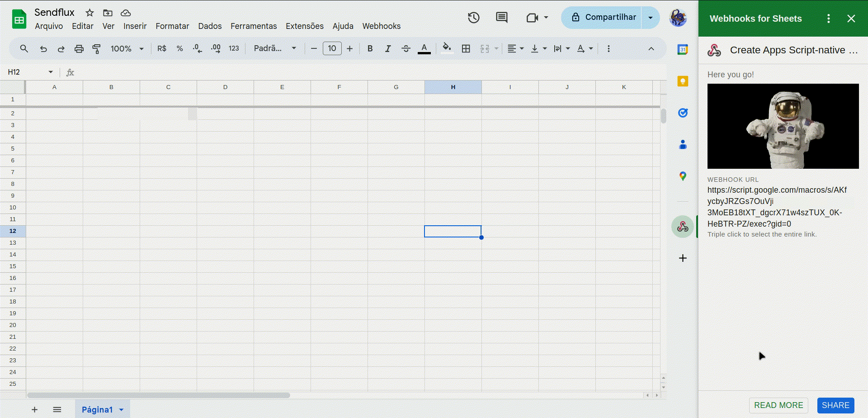Open the Arquivo menu

49,26
